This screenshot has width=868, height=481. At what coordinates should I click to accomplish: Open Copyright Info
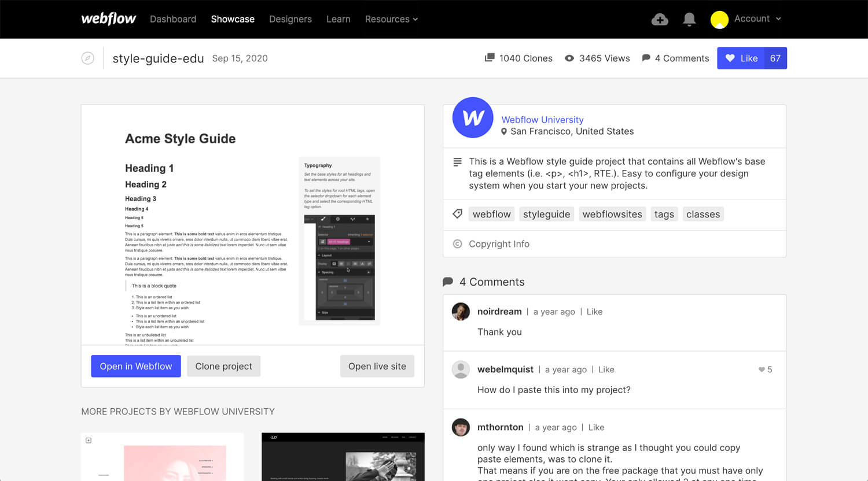tap(499, 244)
